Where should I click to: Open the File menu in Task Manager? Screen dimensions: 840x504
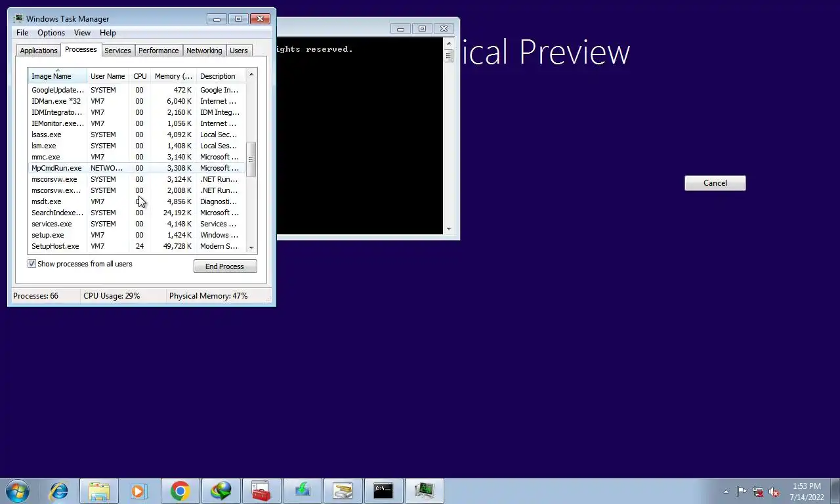click(22, 33)
